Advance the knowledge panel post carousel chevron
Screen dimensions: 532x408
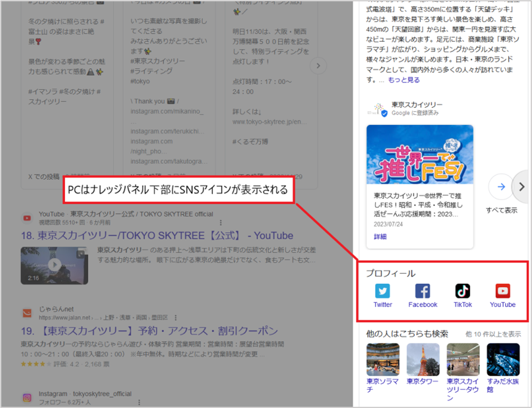tap(522, 186)
